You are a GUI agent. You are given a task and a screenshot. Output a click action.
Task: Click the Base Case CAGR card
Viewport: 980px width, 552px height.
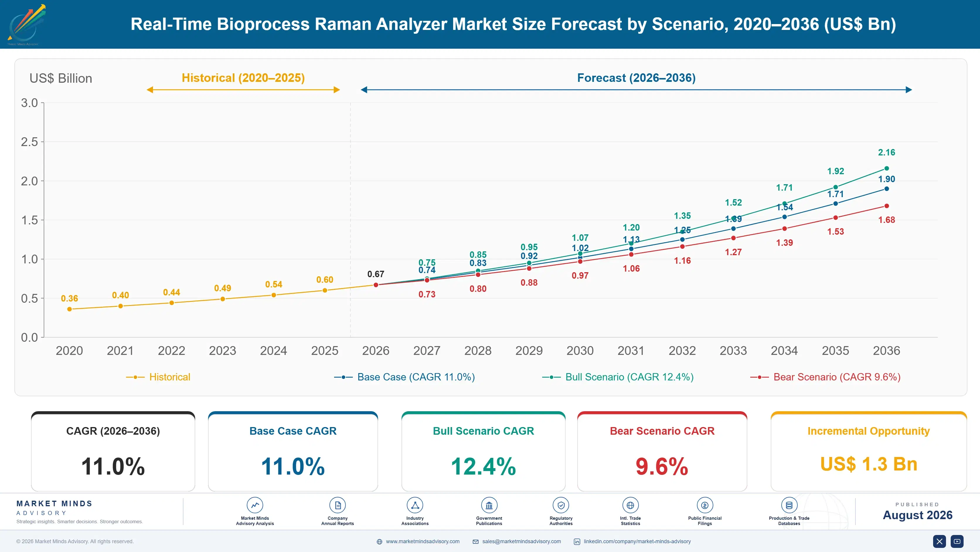293,451
